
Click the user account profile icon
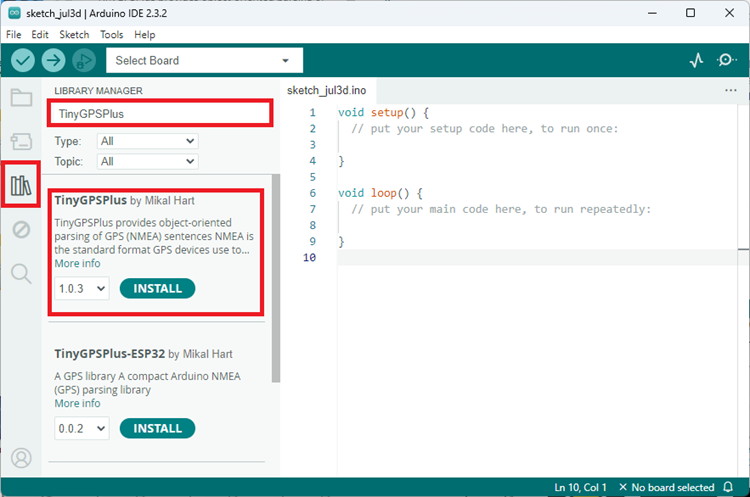coord(21,458)
